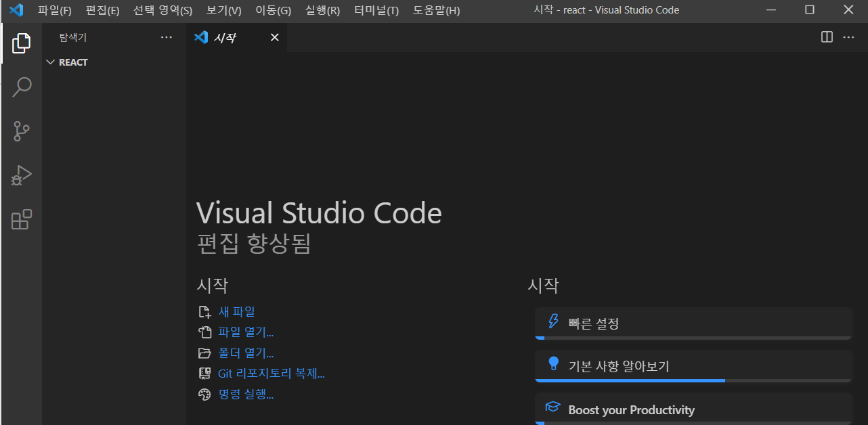Click the 폴더 열기... link

pyautogui.click(x=246, y=353)
